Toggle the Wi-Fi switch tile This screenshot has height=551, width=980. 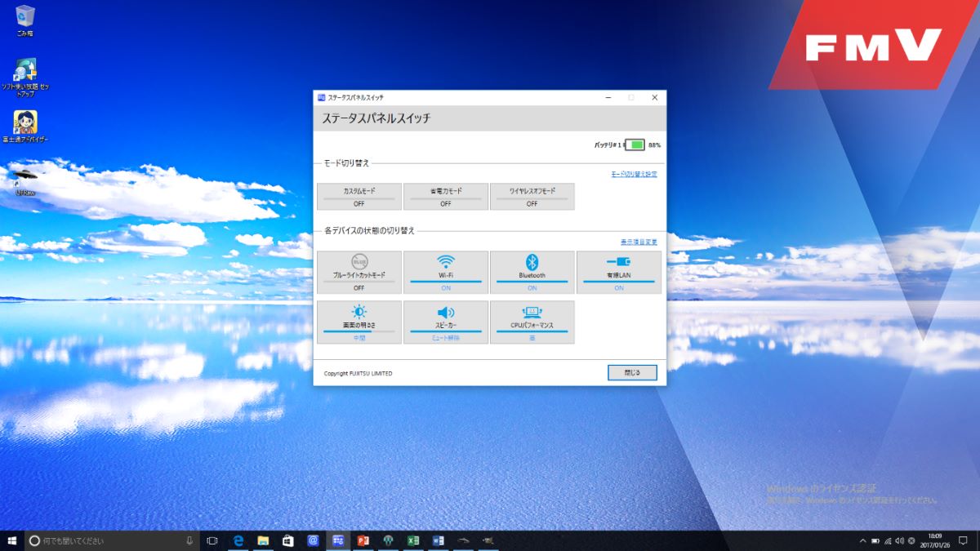[446, 271]
